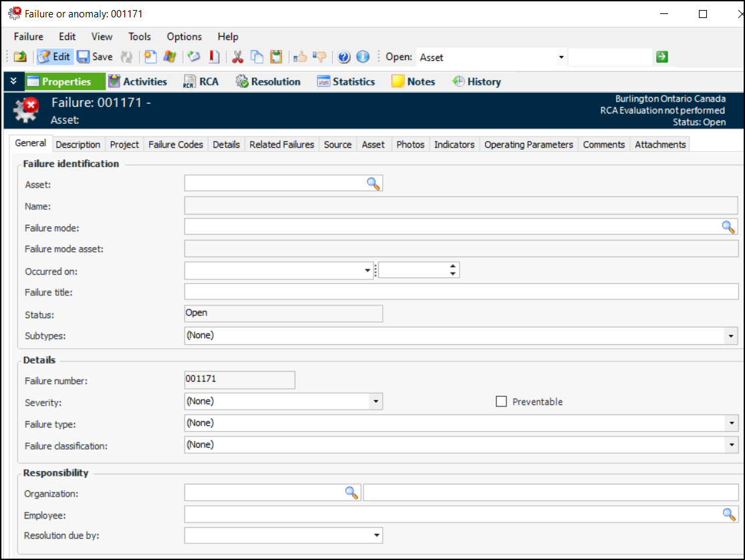The height and width of the screenshot is (560, 745).
Task: Click the thumbs up icon
Action: 300,57
